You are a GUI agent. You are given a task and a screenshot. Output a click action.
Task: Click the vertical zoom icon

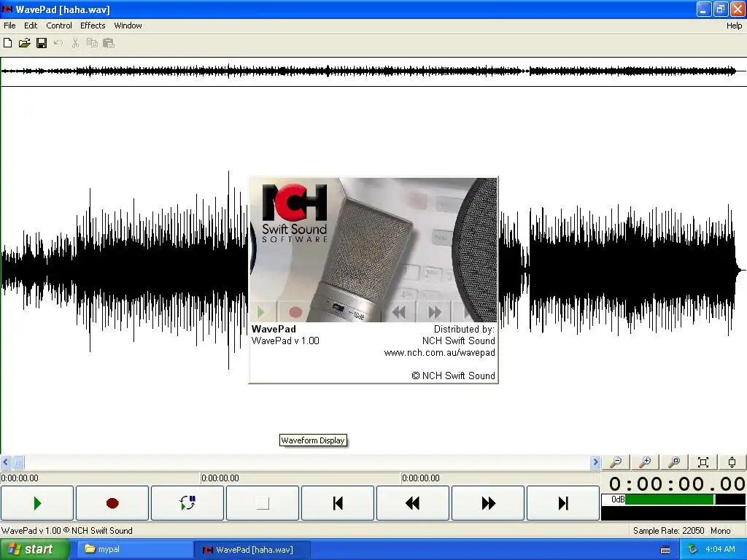[x=732, y=462]
